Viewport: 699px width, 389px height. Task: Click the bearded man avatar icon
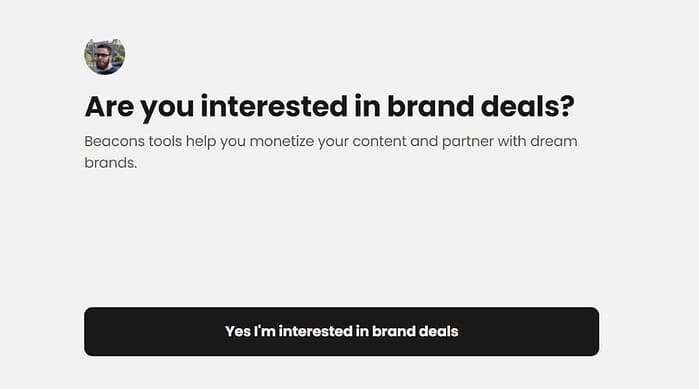point(105,56)
